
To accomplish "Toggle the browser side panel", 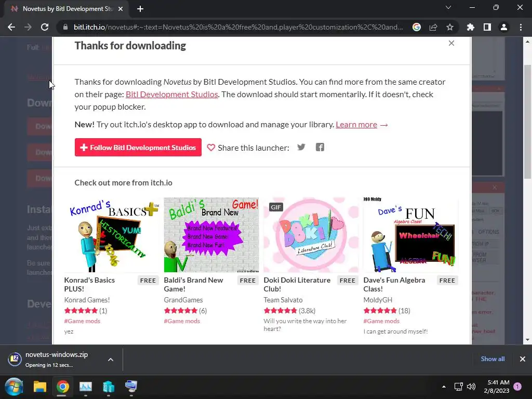I will pos(487,27).
